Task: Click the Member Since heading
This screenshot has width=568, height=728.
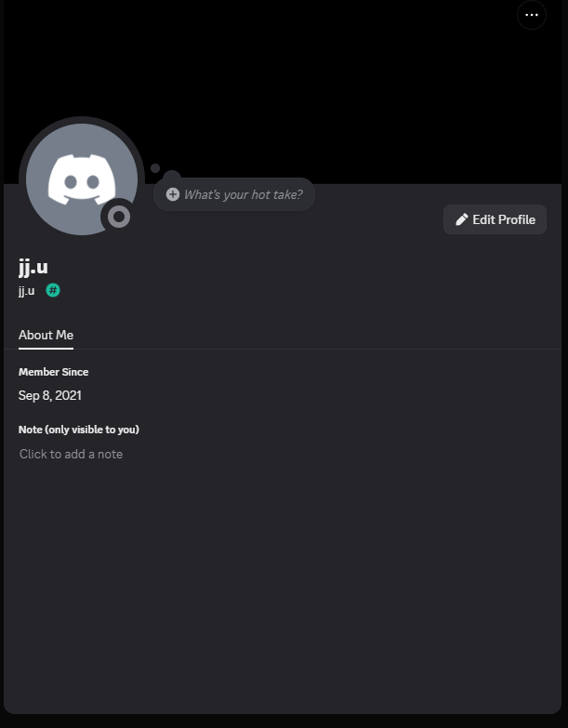Action: (x=53, y=372)
